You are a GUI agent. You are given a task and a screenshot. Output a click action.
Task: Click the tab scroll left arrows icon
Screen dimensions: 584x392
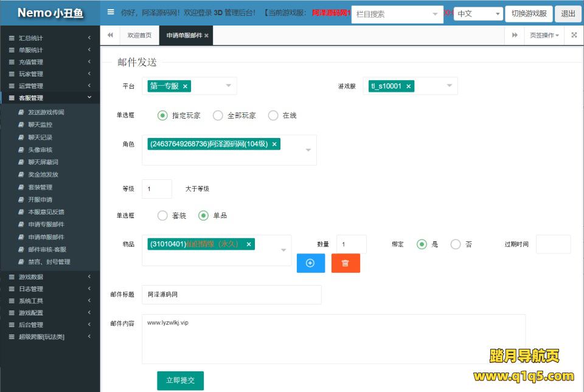coord(110,35)
